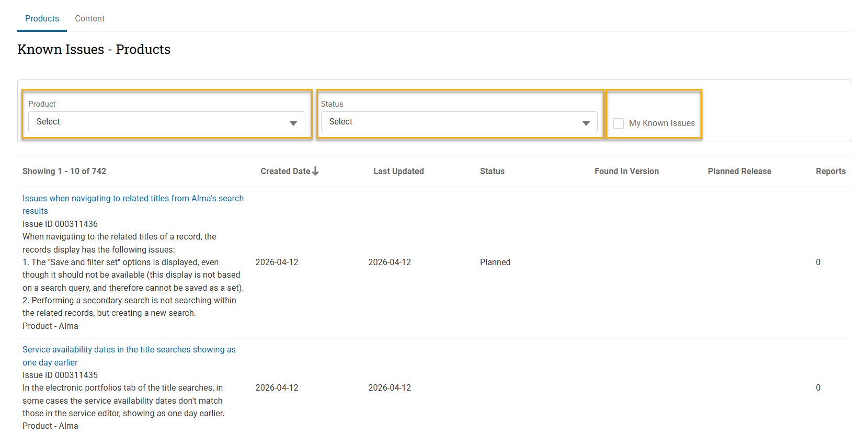
Task: Click the Found In Version column header
Action: 626,172
